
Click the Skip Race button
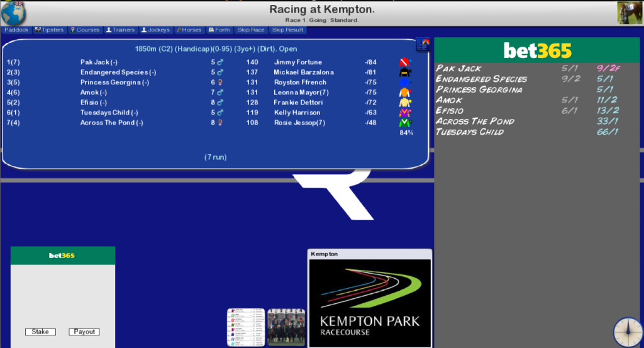[x=251, y=30]
